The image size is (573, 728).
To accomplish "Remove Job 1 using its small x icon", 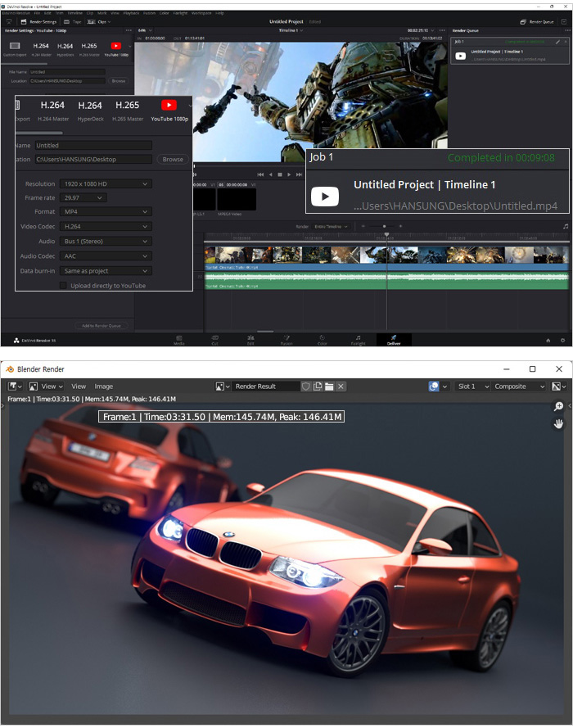I will tap(565, 41).
